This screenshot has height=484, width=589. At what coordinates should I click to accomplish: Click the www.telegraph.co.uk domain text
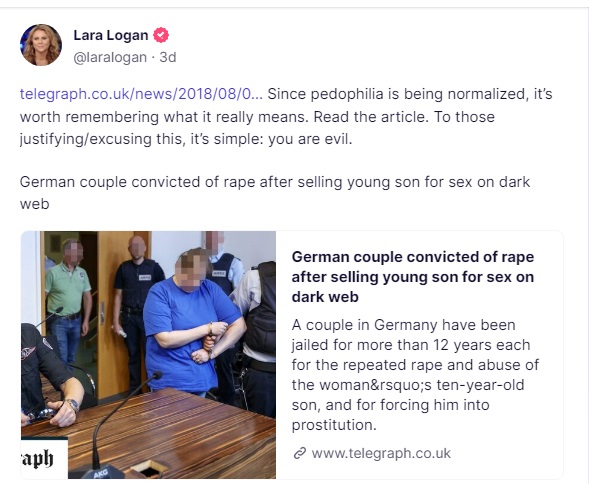pyautogui.click(x=381, y=454)
